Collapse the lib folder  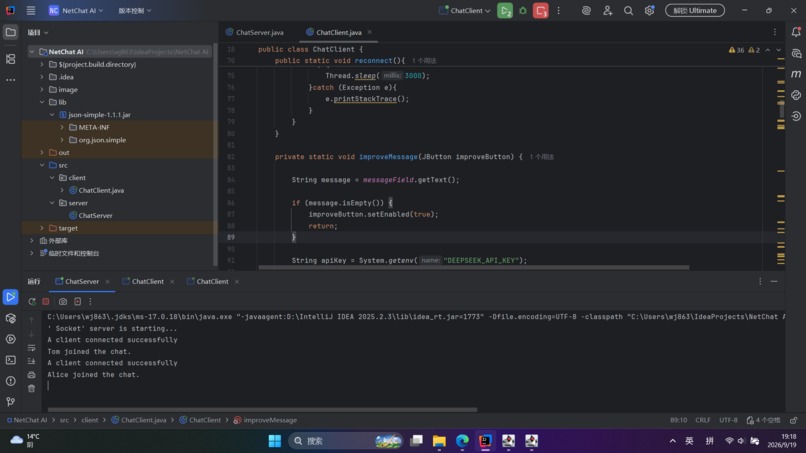pos(42,102)
